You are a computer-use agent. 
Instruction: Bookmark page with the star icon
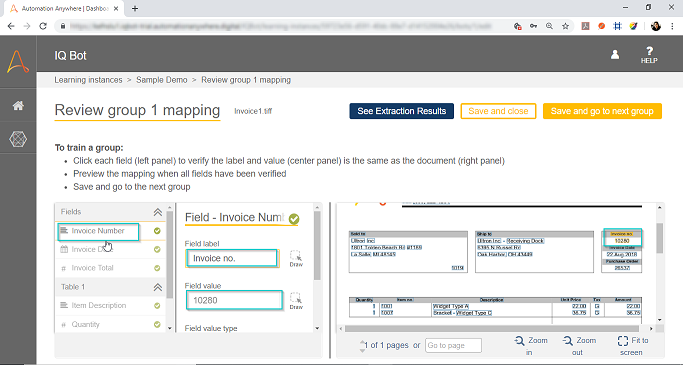[565, 26]
